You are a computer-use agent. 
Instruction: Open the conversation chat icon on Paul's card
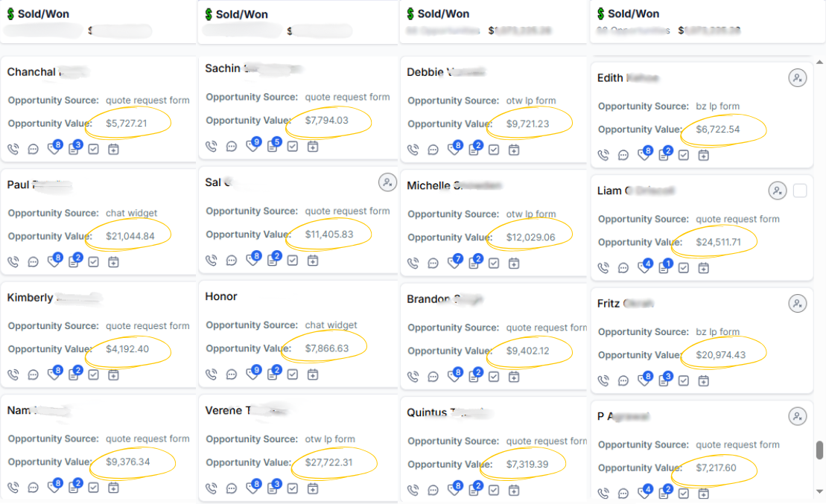pos(33,262)
